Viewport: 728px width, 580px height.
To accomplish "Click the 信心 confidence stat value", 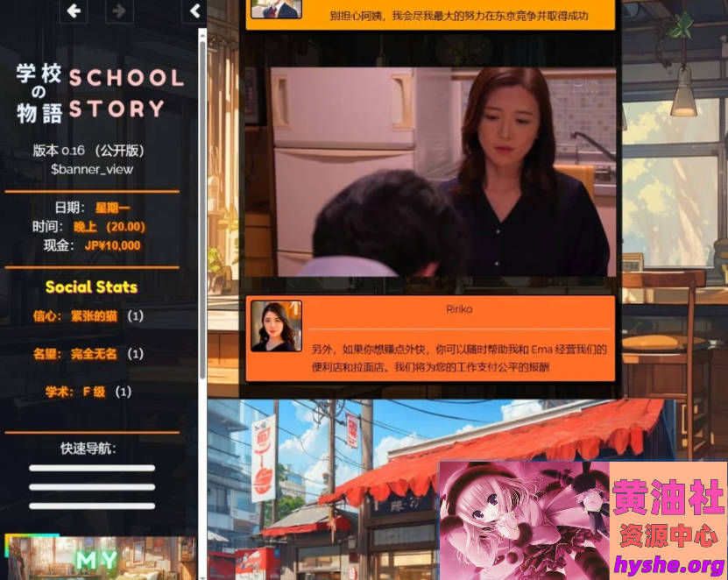I will 94,315.
